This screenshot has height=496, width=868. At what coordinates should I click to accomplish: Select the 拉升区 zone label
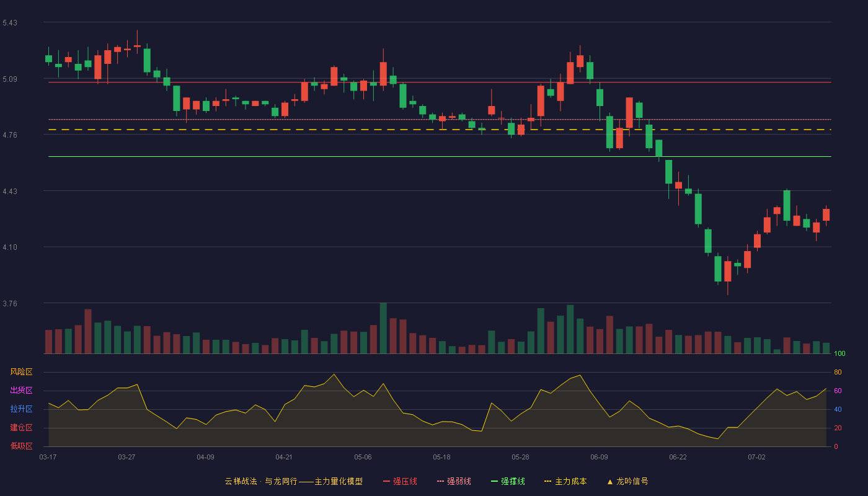pyautogui.click(x=21, y=409)
